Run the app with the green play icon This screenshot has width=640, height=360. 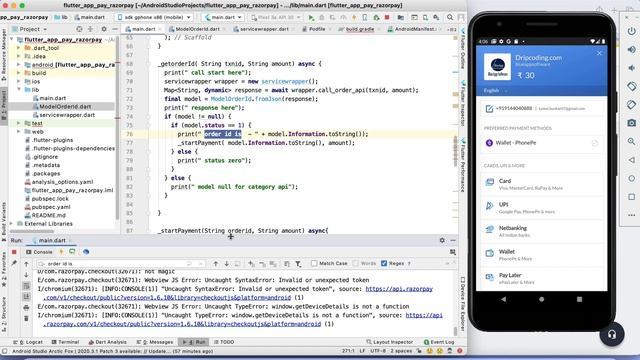pos(311,18)
